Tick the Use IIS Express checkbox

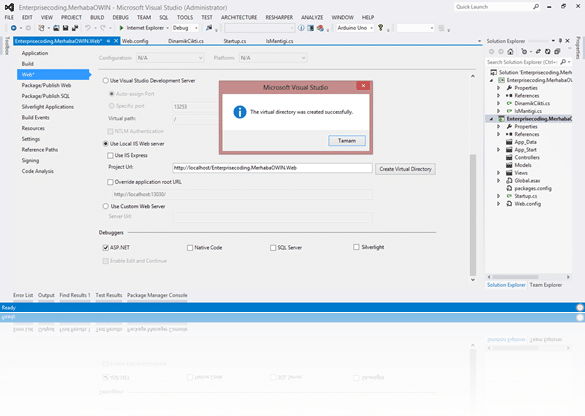(x=110, y=155)
